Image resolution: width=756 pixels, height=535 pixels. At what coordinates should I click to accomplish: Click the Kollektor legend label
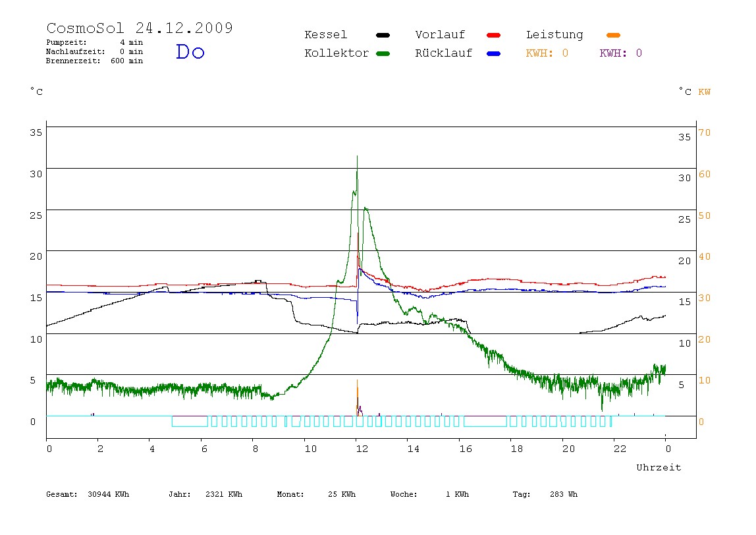pos(336,53)
